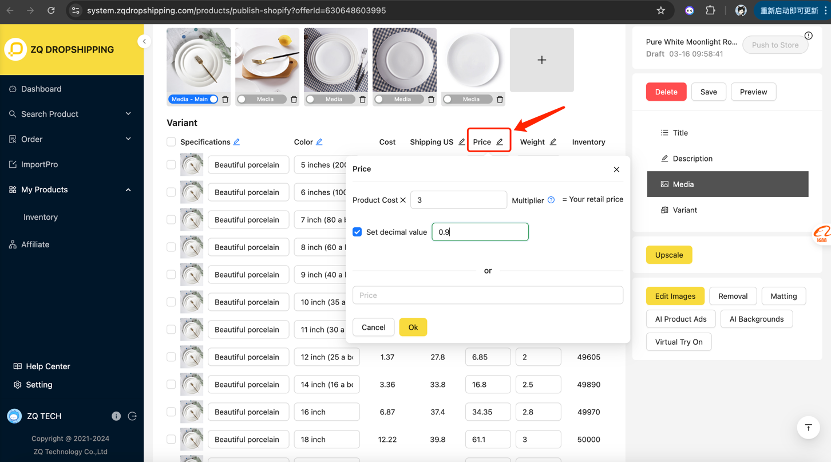Image resolution: width=832 pixels, height=462 pixels.
Task: Delete the fifth media image with trash icon
Action: [500, 99]
